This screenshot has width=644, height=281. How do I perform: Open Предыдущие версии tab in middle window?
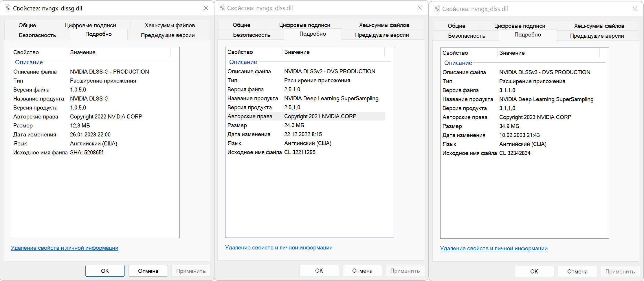(x=382, y=35)
